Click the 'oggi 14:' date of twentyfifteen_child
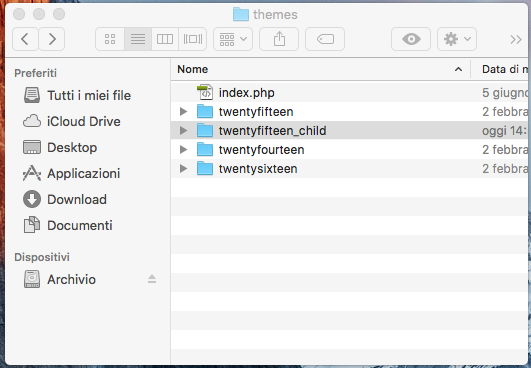 pos(505,131)
